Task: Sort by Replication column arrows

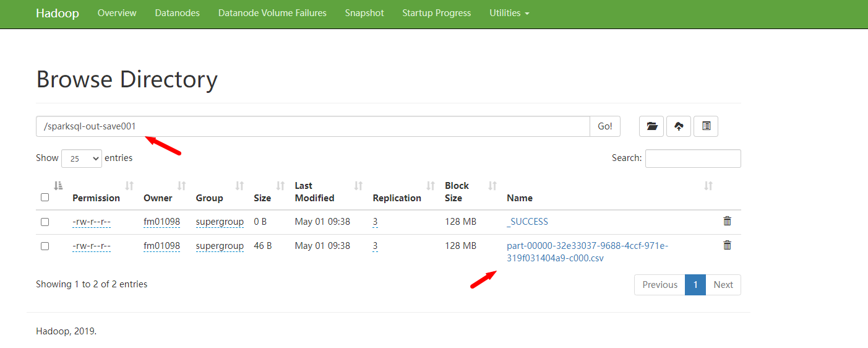Action: pyautogui.click(x=431, y=186)
